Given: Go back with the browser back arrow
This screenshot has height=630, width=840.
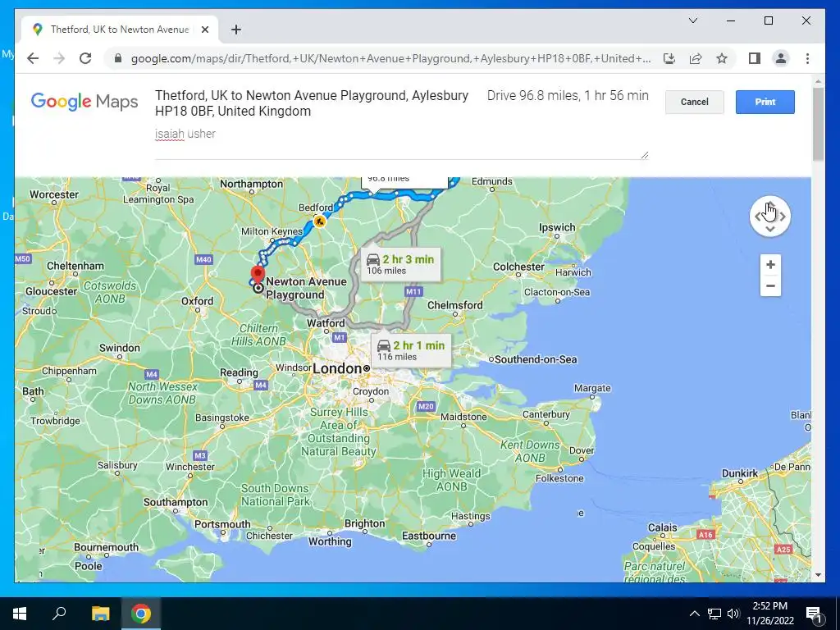Looking at the screenshot, I should [x=33, y=58].
